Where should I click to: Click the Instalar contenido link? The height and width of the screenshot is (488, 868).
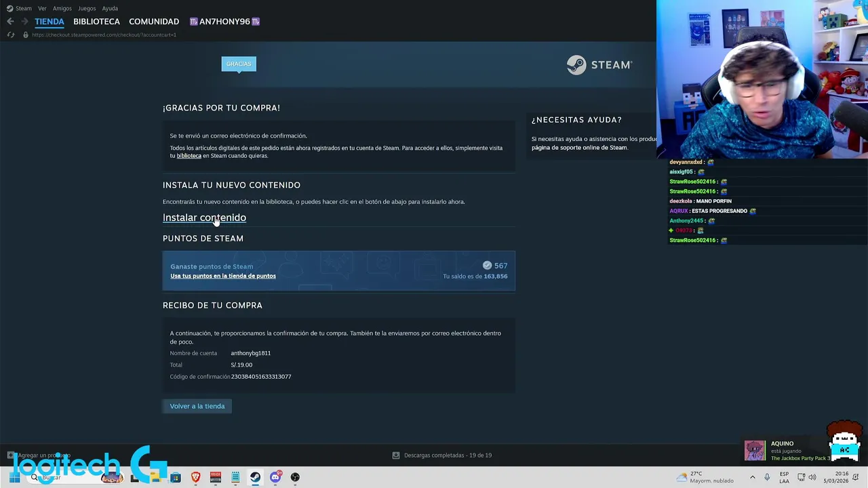[204, 218]
